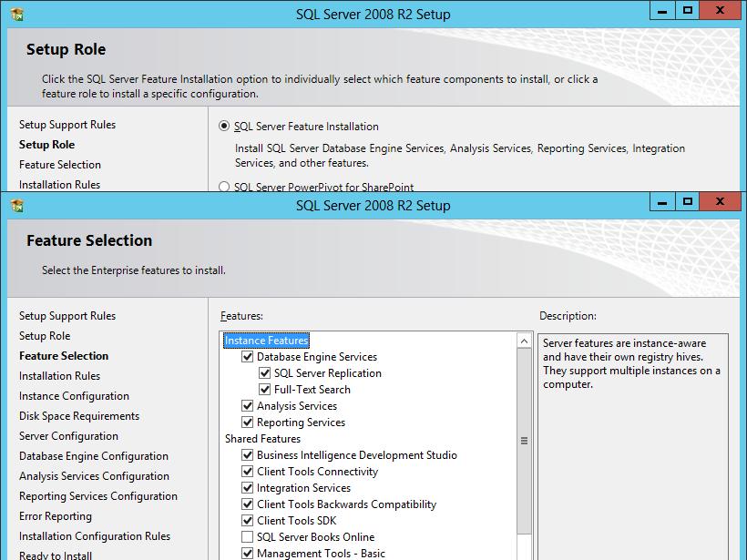Close the Feature Selection setup window

[721, 202]
